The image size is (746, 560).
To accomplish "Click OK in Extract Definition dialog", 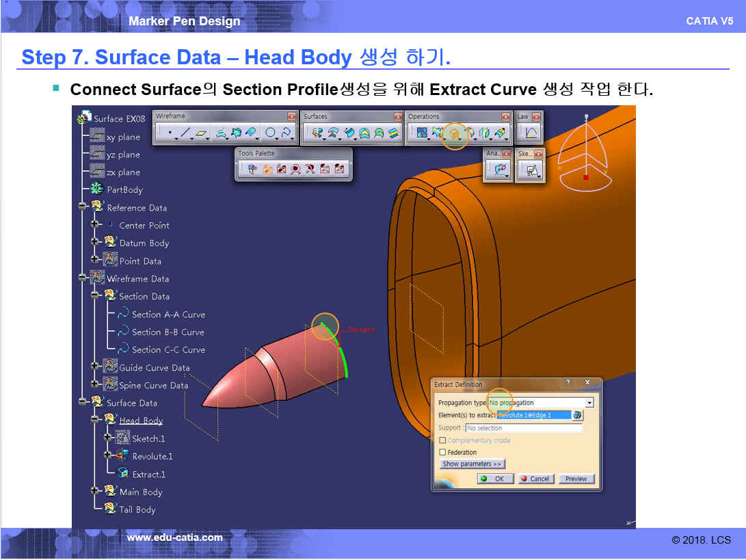I will pos(493,479).
